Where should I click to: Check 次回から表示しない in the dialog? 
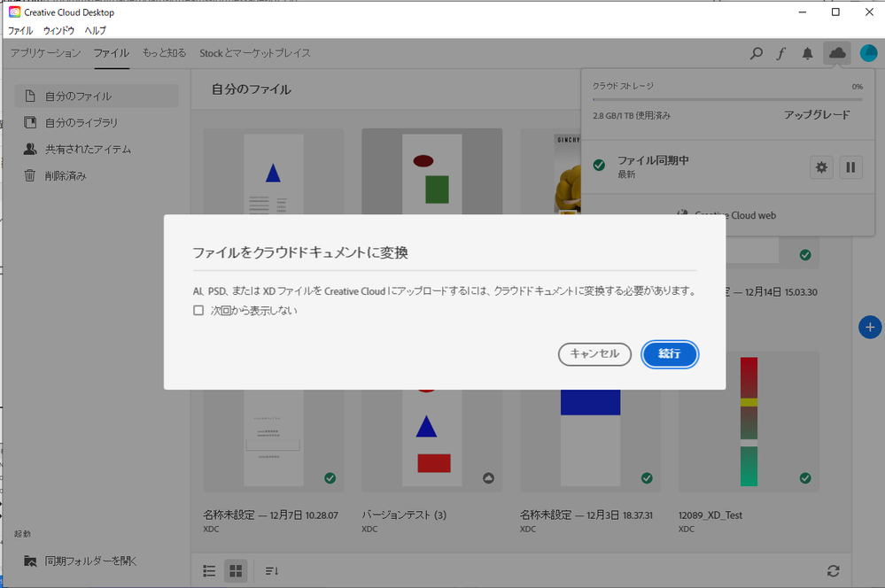click(198, 310)
